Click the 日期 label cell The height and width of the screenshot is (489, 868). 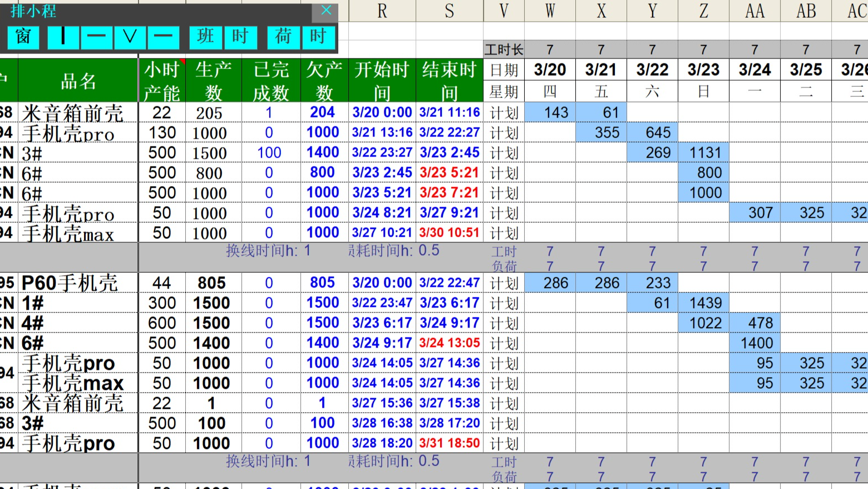point(504,70)
